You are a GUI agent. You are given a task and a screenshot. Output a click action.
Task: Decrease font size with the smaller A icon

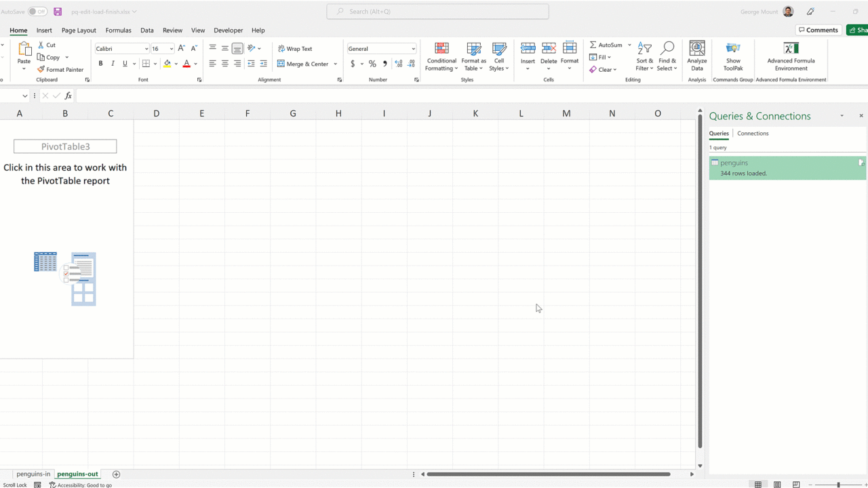click(x=194, y=49)
